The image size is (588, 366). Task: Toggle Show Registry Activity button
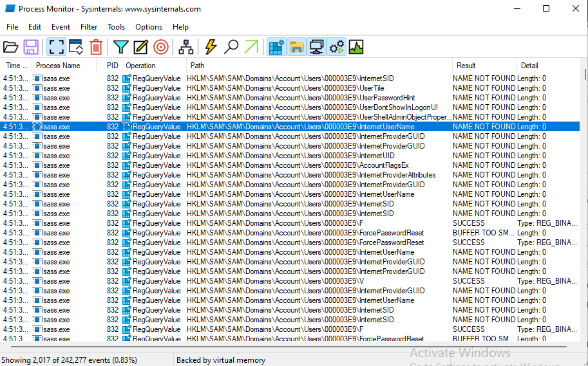pos(276,47)
